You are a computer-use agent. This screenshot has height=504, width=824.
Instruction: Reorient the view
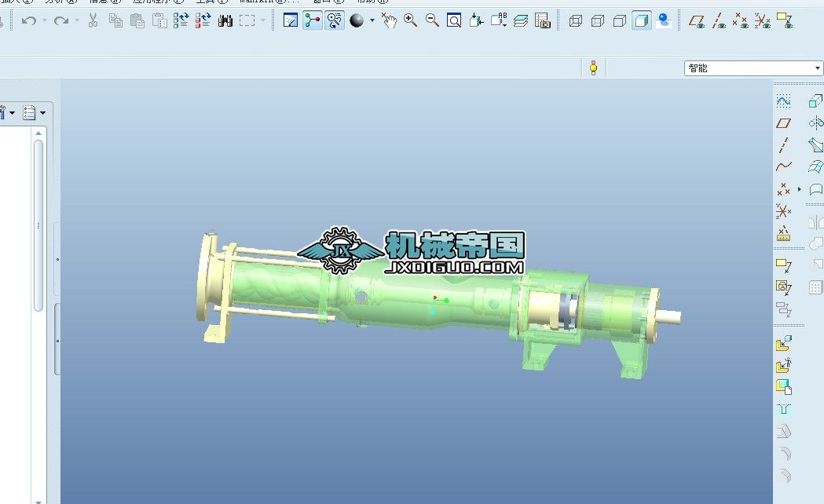click(x=476, y=20)
